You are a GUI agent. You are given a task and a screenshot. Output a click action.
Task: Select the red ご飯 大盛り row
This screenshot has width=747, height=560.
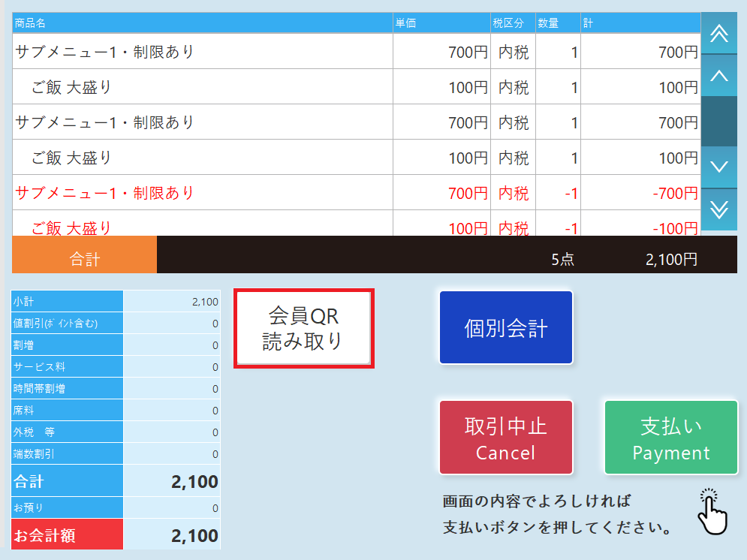[x=357, y=224]
